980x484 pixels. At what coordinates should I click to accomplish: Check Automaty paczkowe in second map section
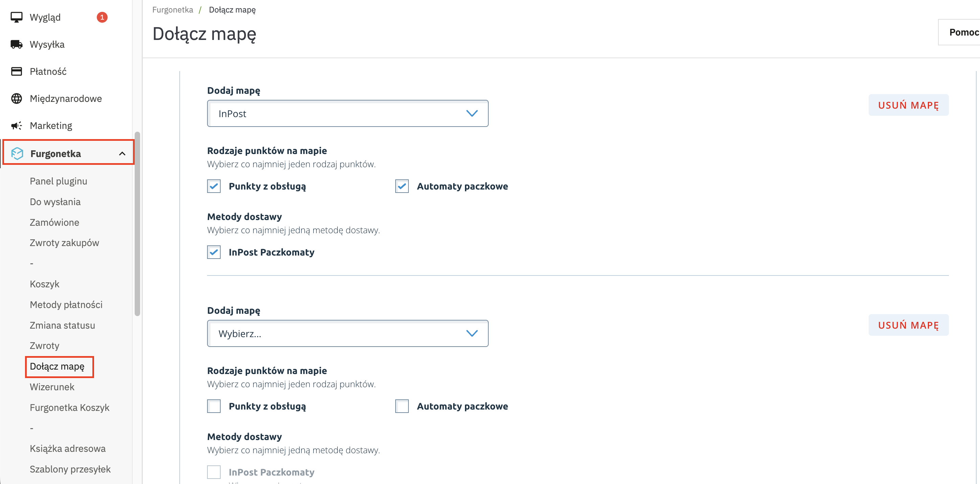(402, 406)
